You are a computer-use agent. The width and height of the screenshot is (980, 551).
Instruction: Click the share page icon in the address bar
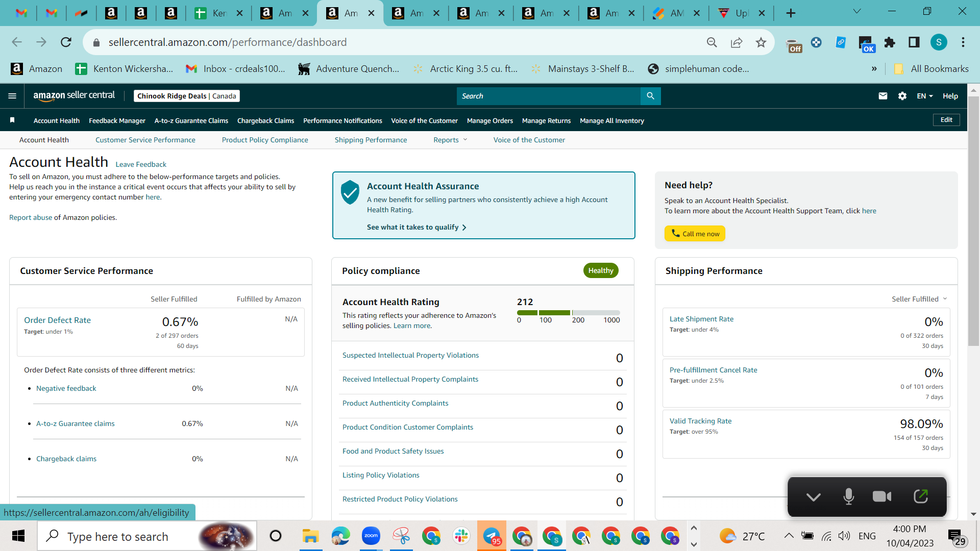[x=736, y=42]
